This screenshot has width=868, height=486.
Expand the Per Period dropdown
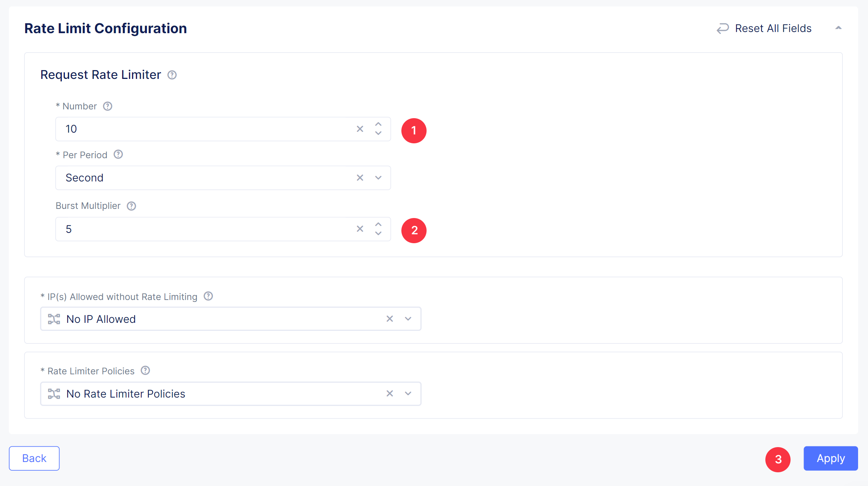tap(378, 178)
